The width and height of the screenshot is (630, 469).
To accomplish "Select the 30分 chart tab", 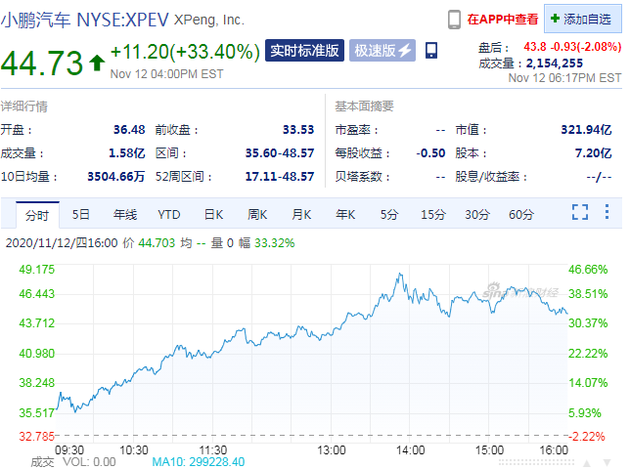I will click(477, 215).
